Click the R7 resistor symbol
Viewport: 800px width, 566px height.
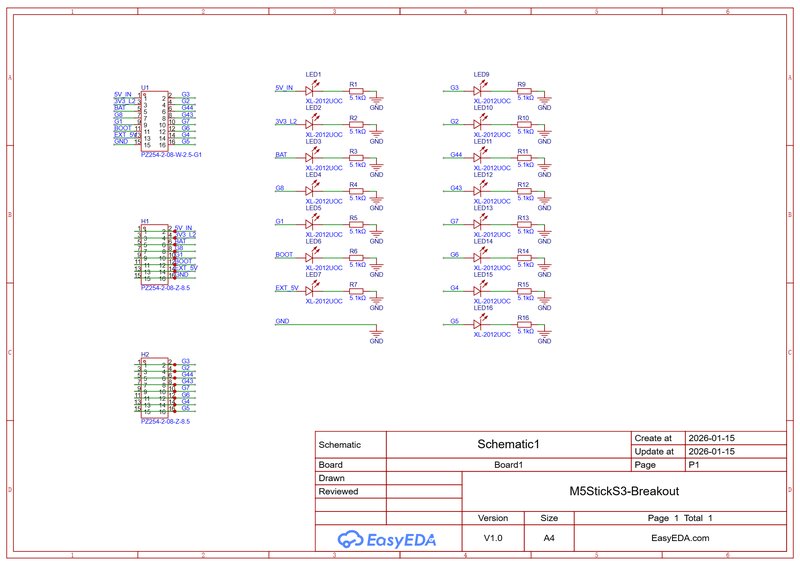click(356, 291)
